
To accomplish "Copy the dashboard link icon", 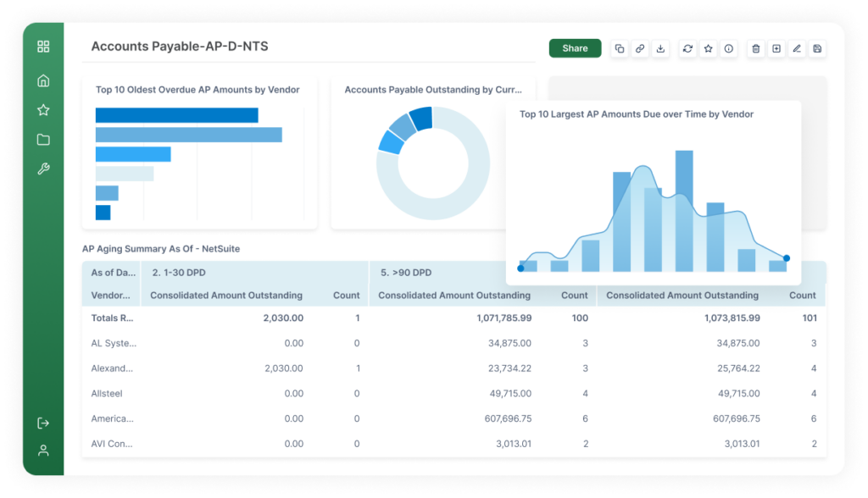I will [x=639, y=48].
